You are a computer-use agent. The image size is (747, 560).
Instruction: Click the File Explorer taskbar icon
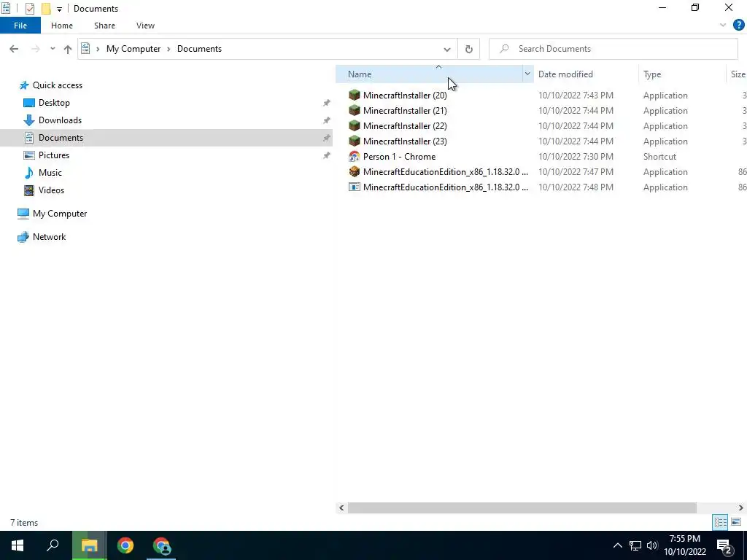tap(89, 545)
